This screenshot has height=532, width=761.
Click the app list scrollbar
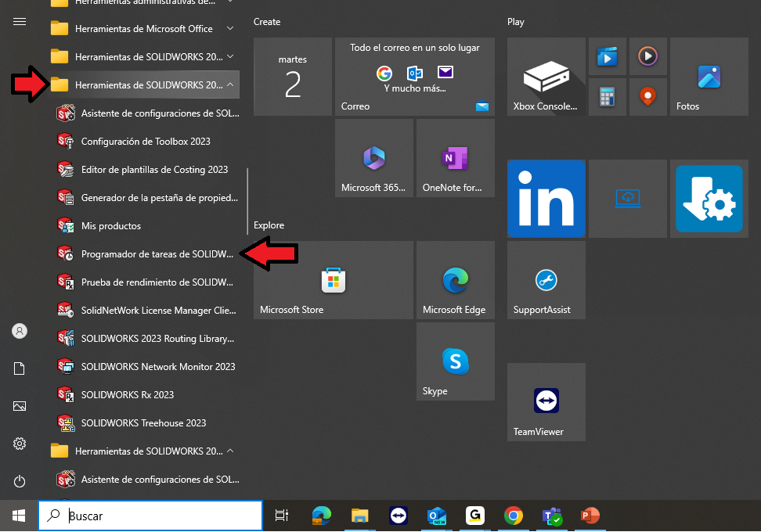(247, 201)
